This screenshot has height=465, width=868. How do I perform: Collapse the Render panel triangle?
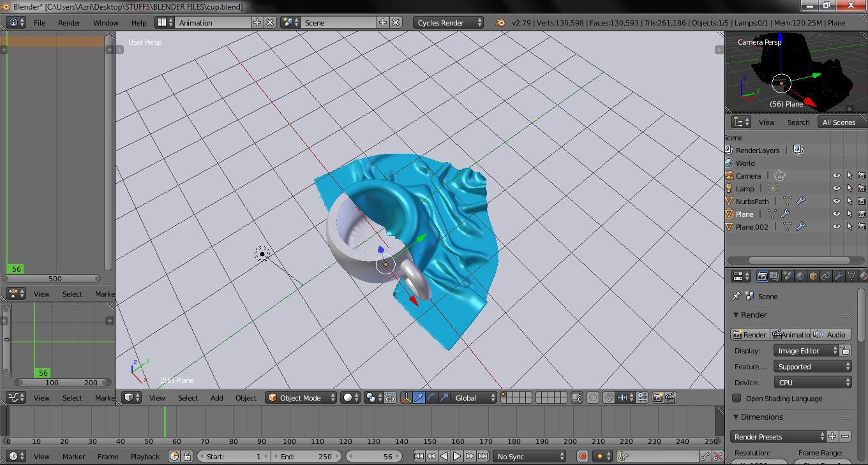point(735,314)
